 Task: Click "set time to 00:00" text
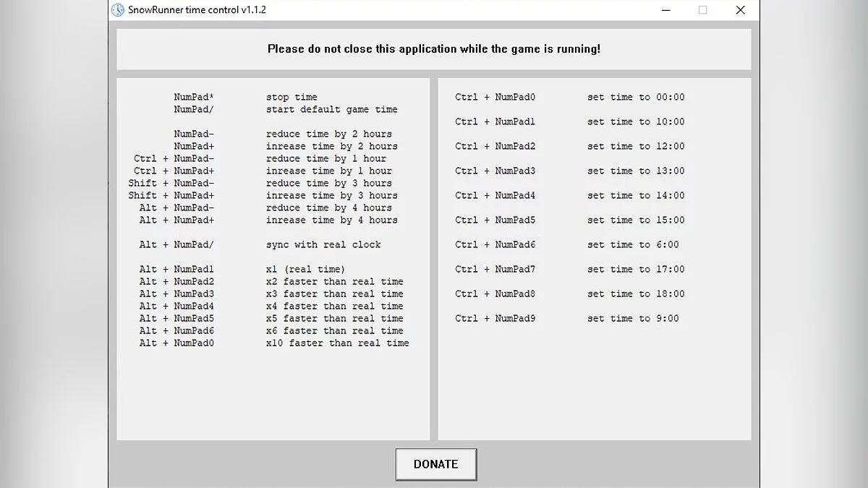pyautogui.click(x=636, y=97)
